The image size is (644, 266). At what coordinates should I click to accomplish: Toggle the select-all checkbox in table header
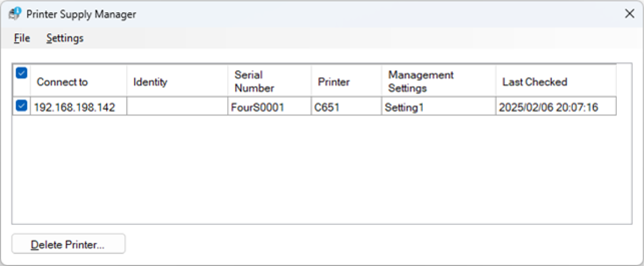[x=21, y=73]
